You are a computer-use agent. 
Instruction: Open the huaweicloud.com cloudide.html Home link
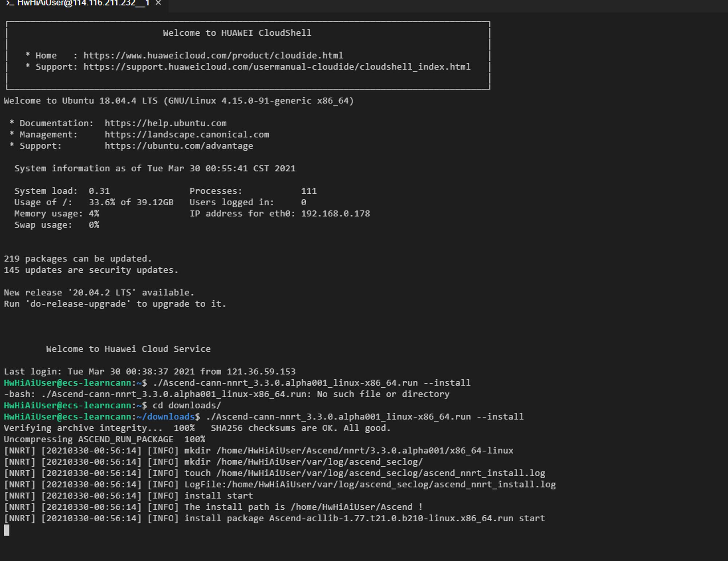pos(213,55)
